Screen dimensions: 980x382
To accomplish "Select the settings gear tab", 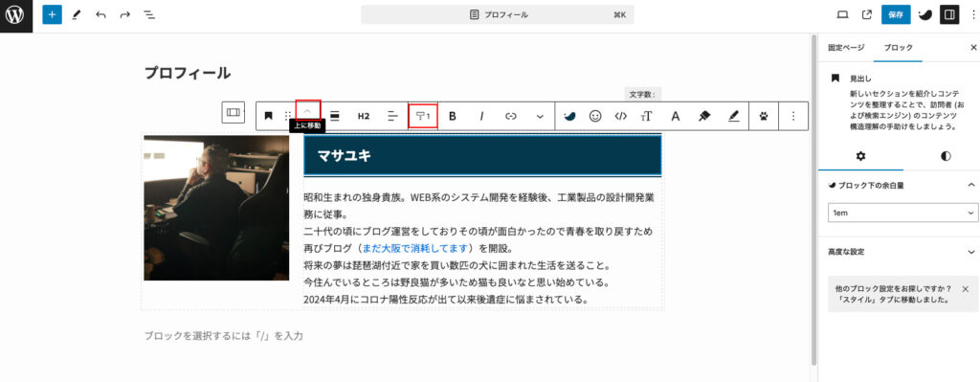I will coord(860,156).
